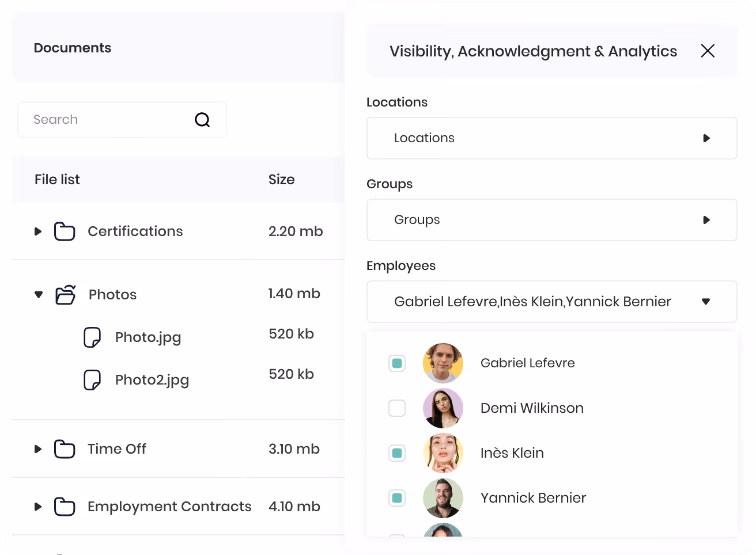Open the Locations dropdown

[x=552, y=138]
